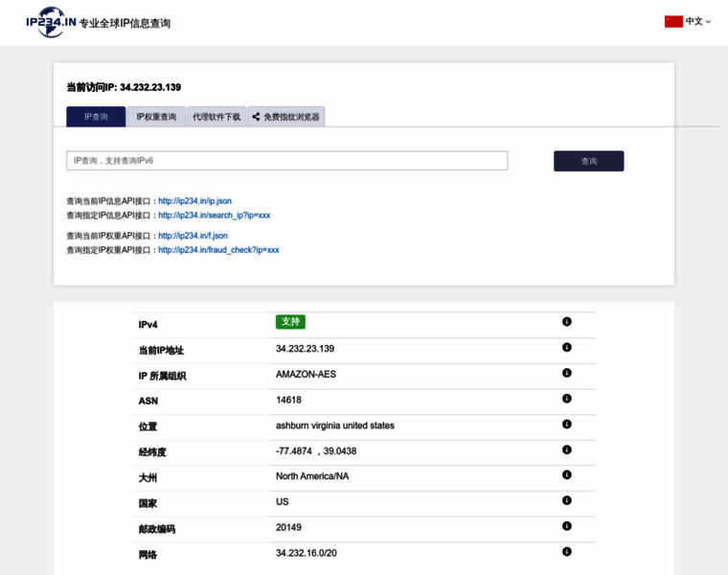Click the info icon in the ASN row
Viewport: 728px width, 575px height.
point(566,399)
